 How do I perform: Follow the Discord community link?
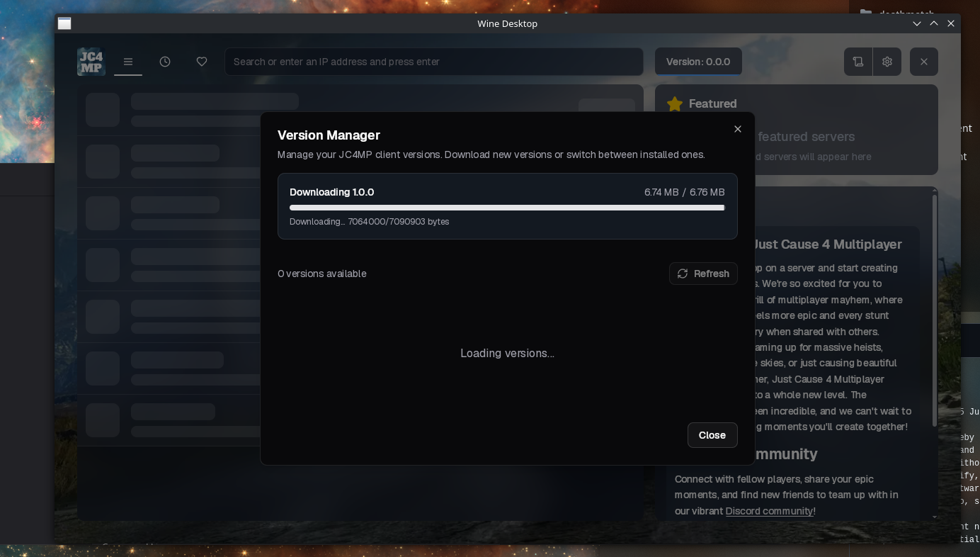769,511
